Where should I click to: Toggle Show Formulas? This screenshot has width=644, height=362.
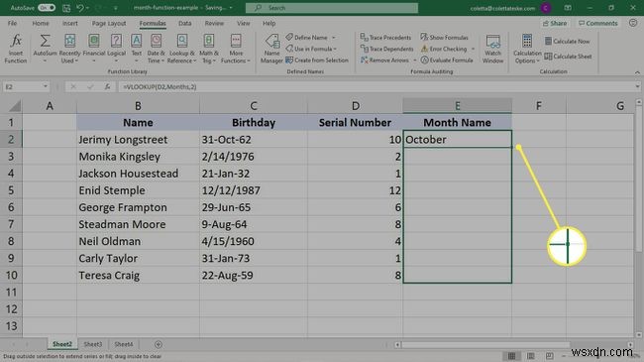444,38
